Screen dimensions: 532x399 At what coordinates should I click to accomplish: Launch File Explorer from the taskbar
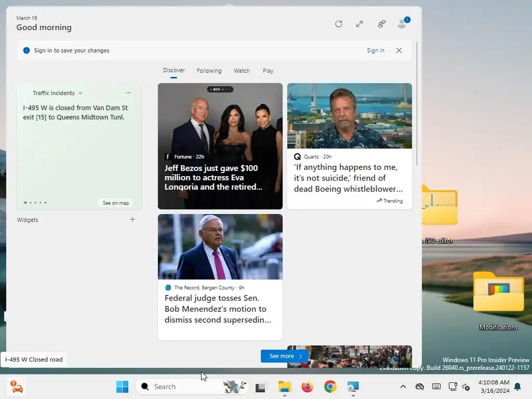point(284,387)
